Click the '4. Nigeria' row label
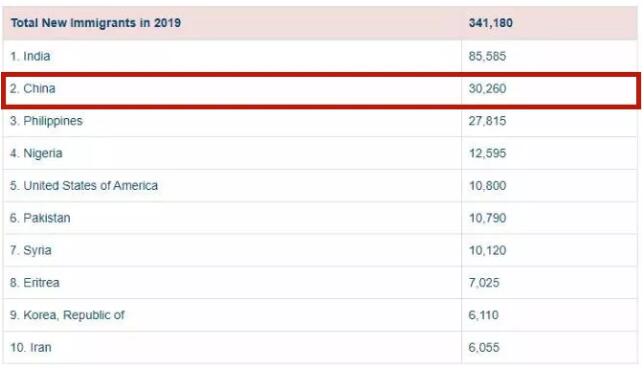This screenshot has height=369, width=644. pyautogui.click(x=36, y=153)
